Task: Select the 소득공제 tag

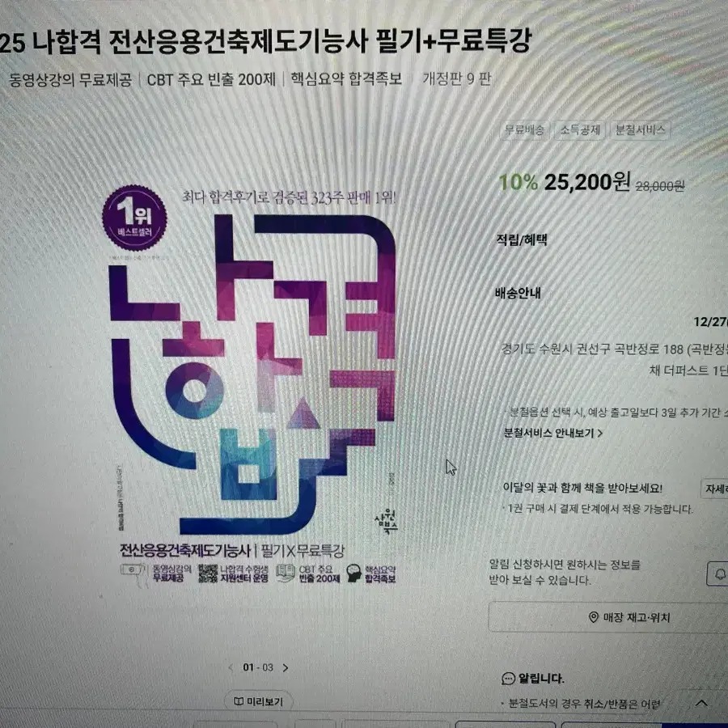Action: (580, 129)
